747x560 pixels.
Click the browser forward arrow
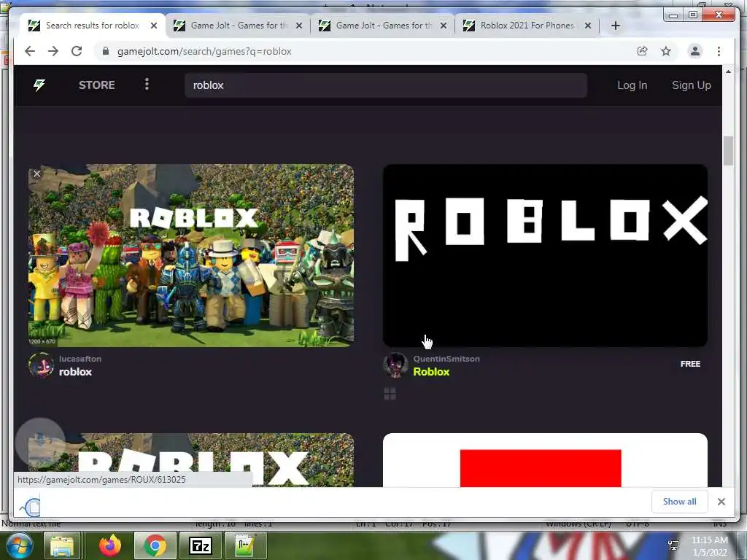click(x=53, y=51)
